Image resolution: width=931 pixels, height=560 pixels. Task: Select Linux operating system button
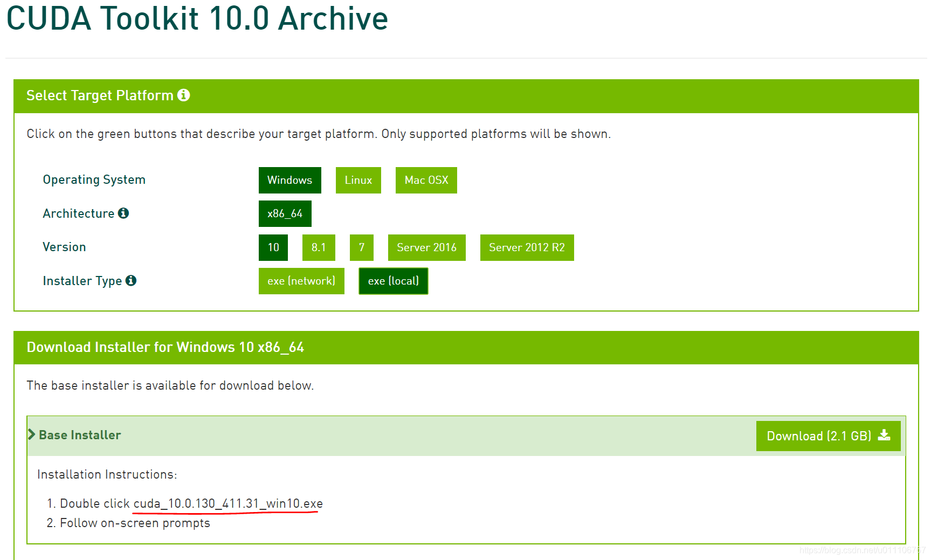coord(358,180)
